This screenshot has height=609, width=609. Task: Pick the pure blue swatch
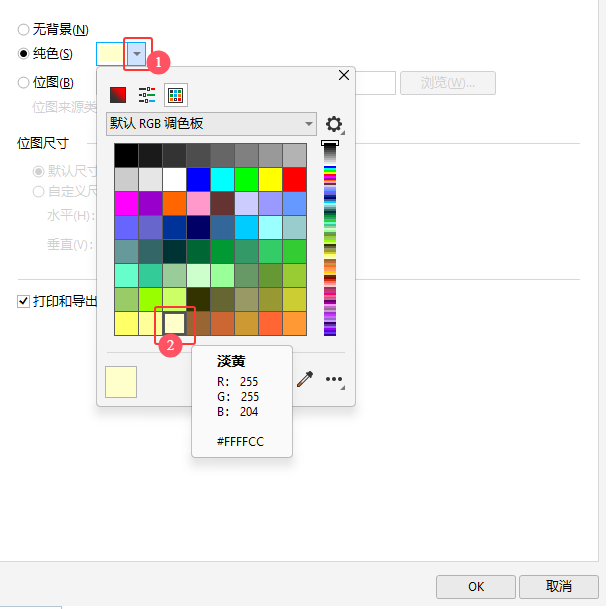pos(198,179)
